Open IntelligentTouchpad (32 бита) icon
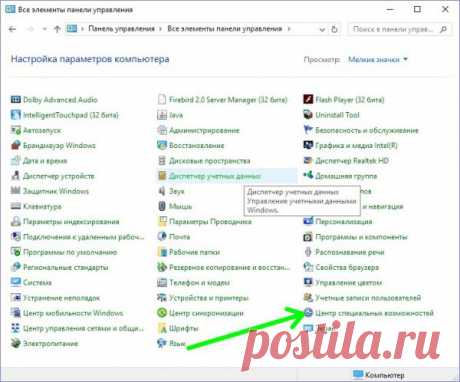The height and width of the screenshot is (382, 460). 16,115
